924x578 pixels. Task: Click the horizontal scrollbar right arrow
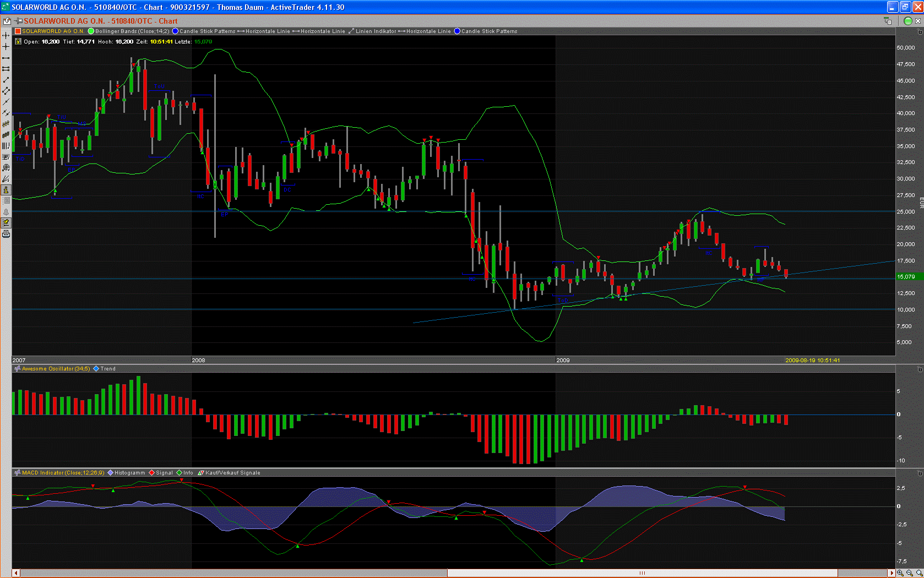pyautogui.click(x=892, y=573)
